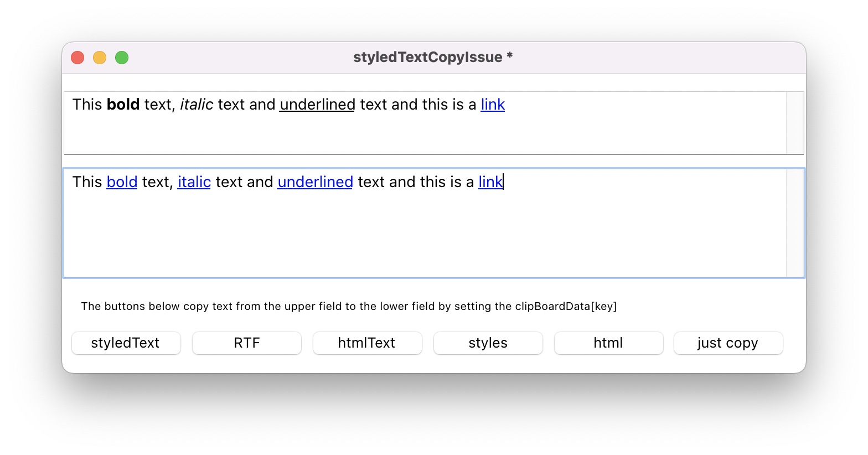Click the green zoom window button
Screen dimensions: 868x455
click(x=122, y=58)
